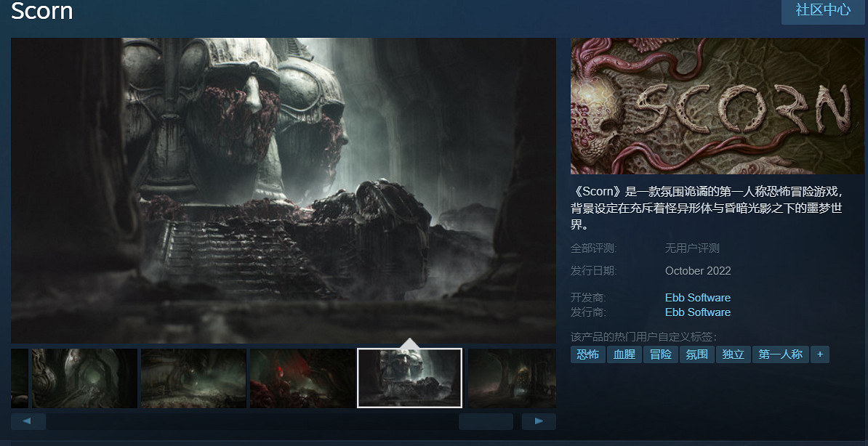
Task: Click the thumbnail strip scrollbar handle
Action: tap(486, 421)
